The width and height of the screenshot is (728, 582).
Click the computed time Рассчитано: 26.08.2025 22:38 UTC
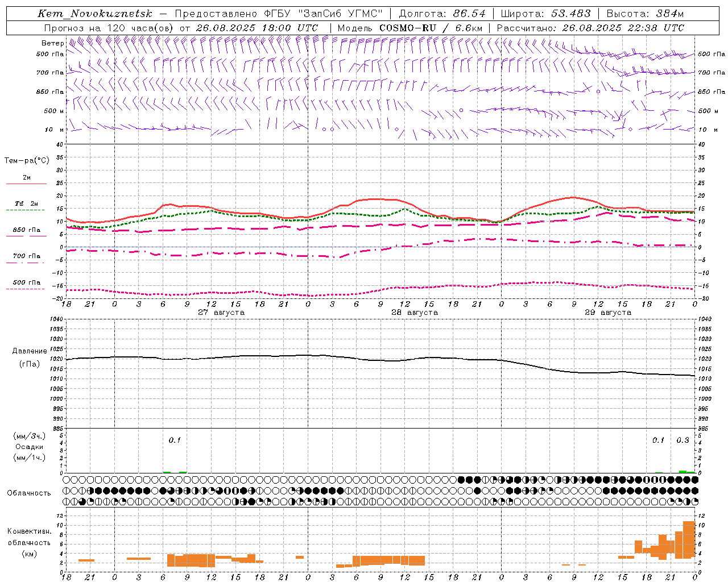coord(590,28)
